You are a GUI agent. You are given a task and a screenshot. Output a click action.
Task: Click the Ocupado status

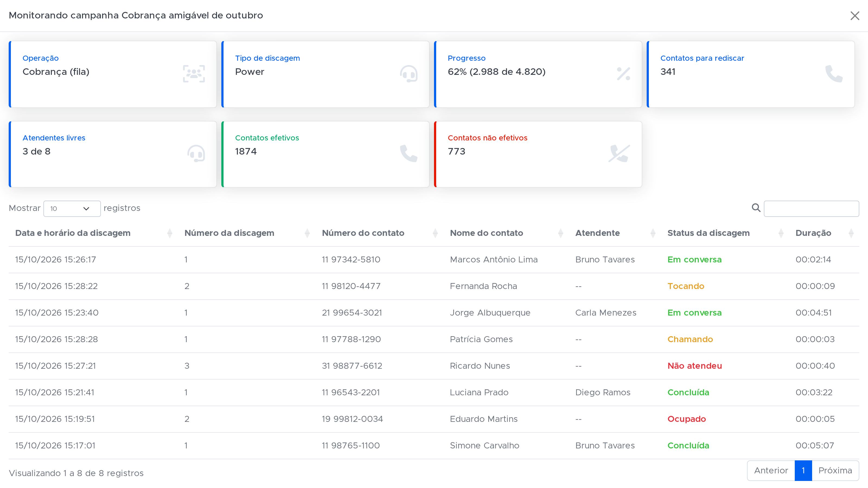(x=686, y=419)
